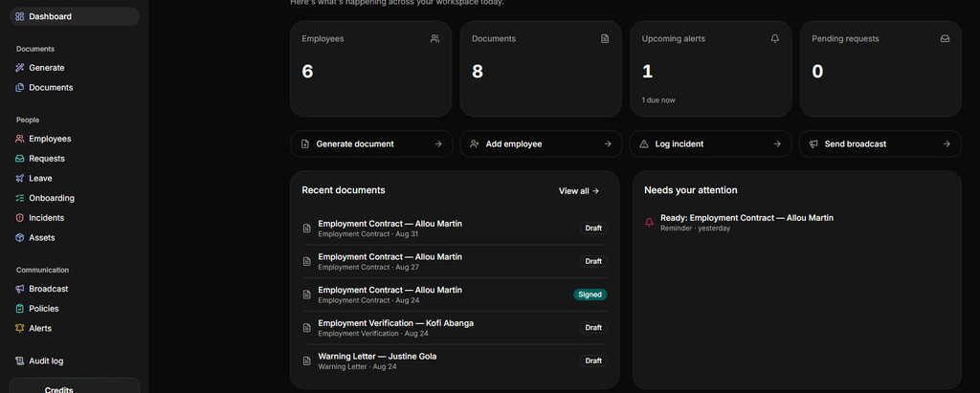Navigate to Leave section
The width and height of the screenshot is (980, 393).
coord(75,179)
